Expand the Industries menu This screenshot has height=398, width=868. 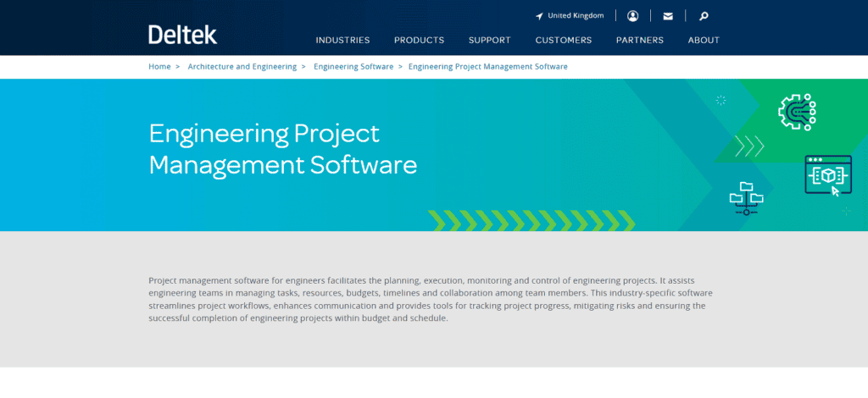coord(342,40)
